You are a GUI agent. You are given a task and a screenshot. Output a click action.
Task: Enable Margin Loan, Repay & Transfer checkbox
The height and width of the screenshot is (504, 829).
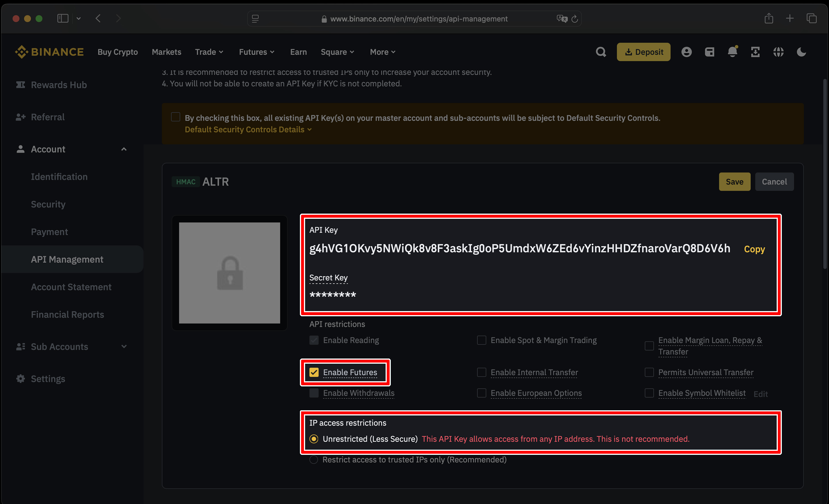[x=649, y=346]
